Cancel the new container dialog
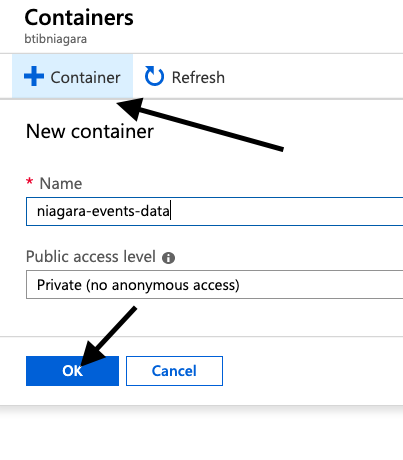The width and height of the screenshot is (403, 460). pyautogui.click(x=174, y=371)
